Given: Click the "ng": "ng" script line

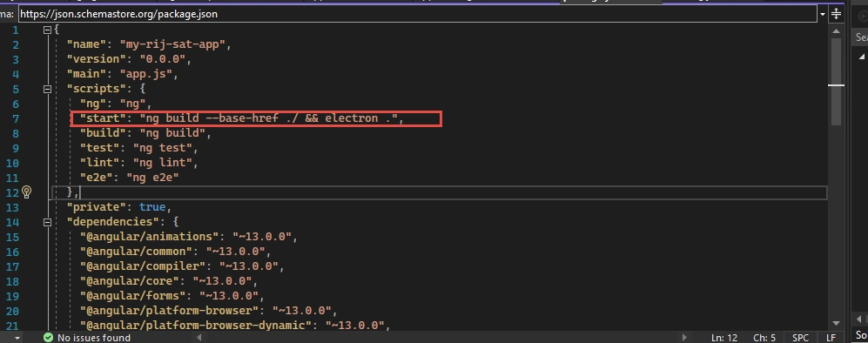Looking at the screenshot, I should tap(116, 104).
